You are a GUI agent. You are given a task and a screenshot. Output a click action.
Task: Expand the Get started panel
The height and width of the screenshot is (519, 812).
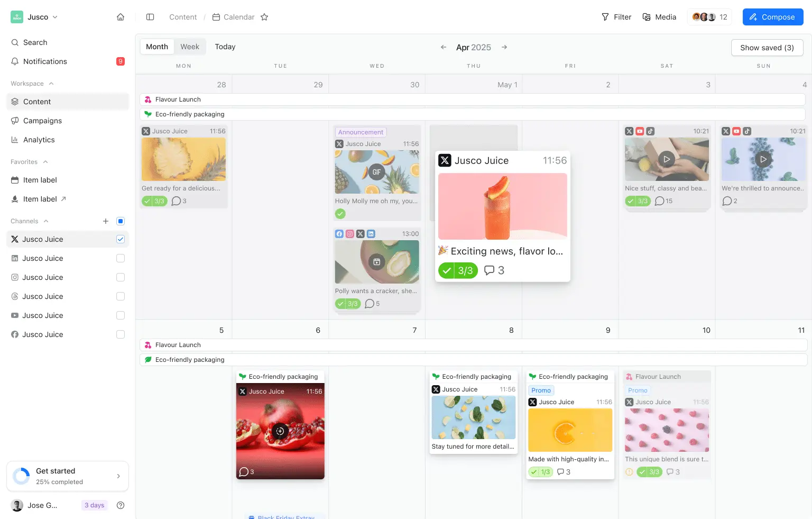tap(68, 476)
